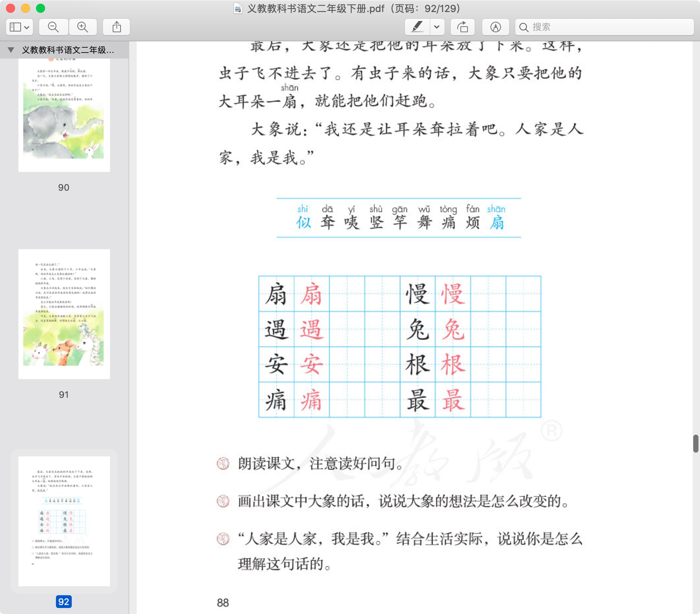The height and width of the screenshot is (614, 700).
Task: Open the sidebar view options dropdown
Action: (x=20, y=27)
